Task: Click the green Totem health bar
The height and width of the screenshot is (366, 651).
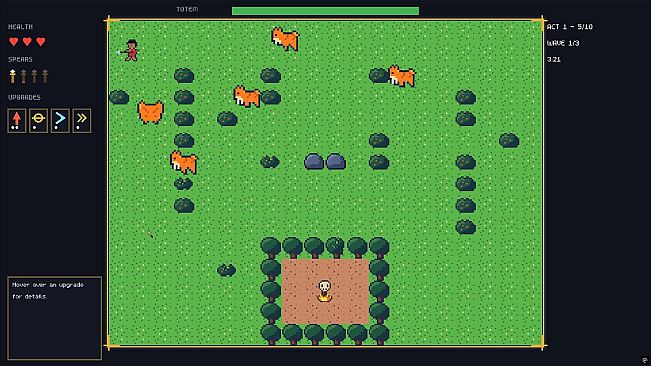Action: pyautogui.click(x=326, y=11)
